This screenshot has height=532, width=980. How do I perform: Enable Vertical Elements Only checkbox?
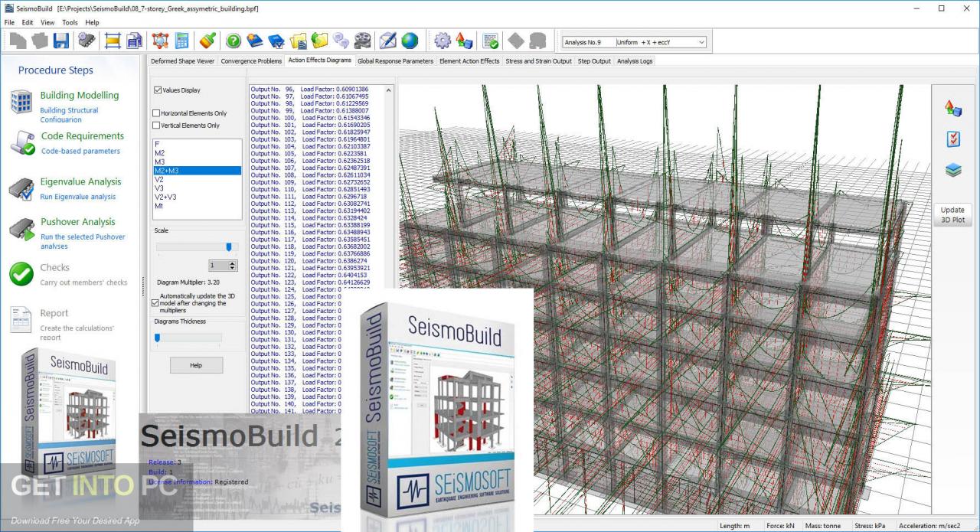pyautogui.click(x=156, y=126)
